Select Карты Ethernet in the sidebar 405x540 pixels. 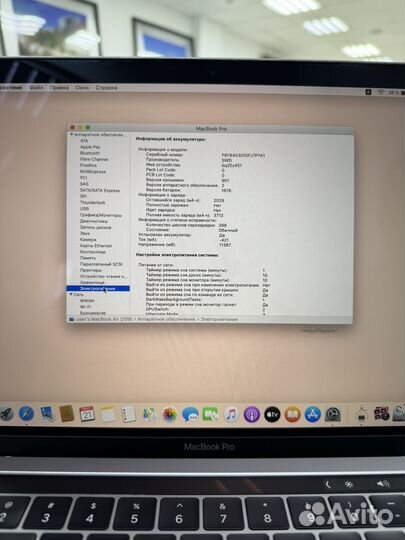coord(96,246)
